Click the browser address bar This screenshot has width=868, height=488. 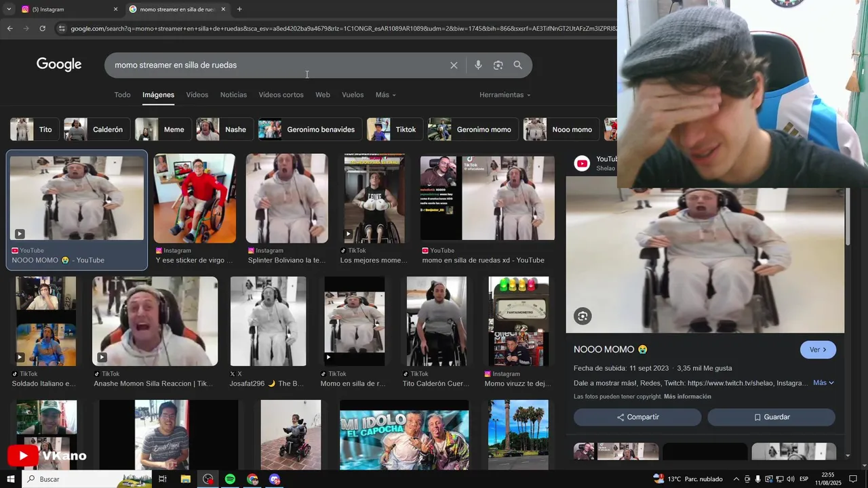click(x=339, y=28)
